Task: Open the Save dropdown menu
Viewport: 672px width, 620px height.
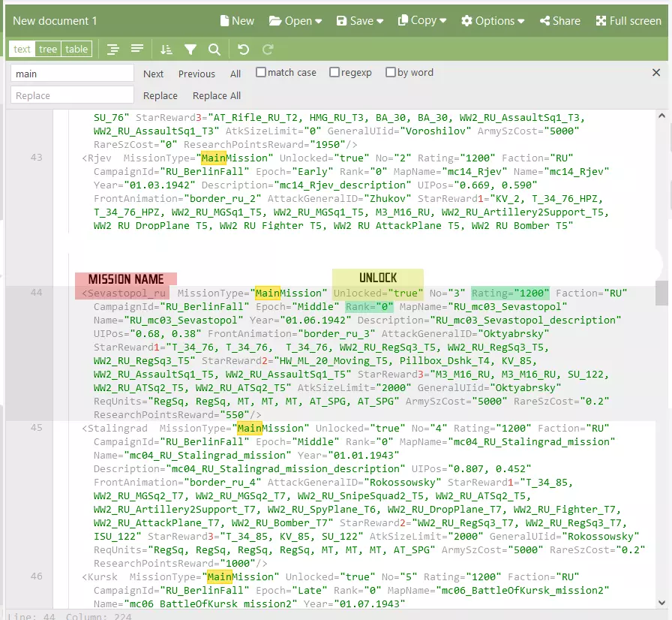Action: coord(360,21)
